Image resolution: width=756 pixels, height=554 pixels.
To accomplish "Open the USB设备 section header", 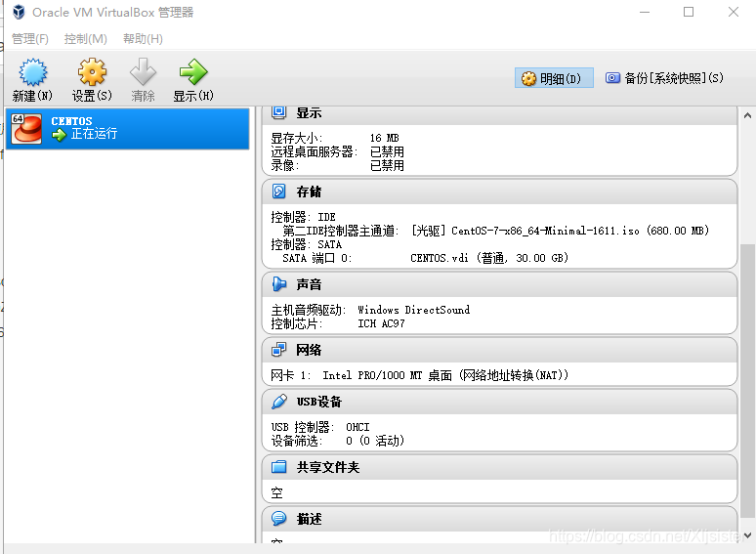I will [x=499, y=403].
